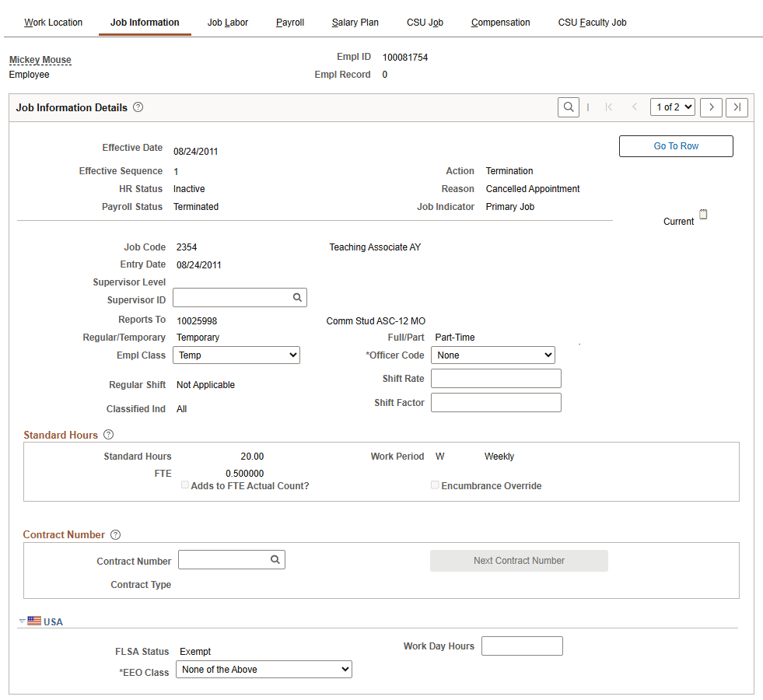Click Contract Number section help icon

tap(116, 535)
